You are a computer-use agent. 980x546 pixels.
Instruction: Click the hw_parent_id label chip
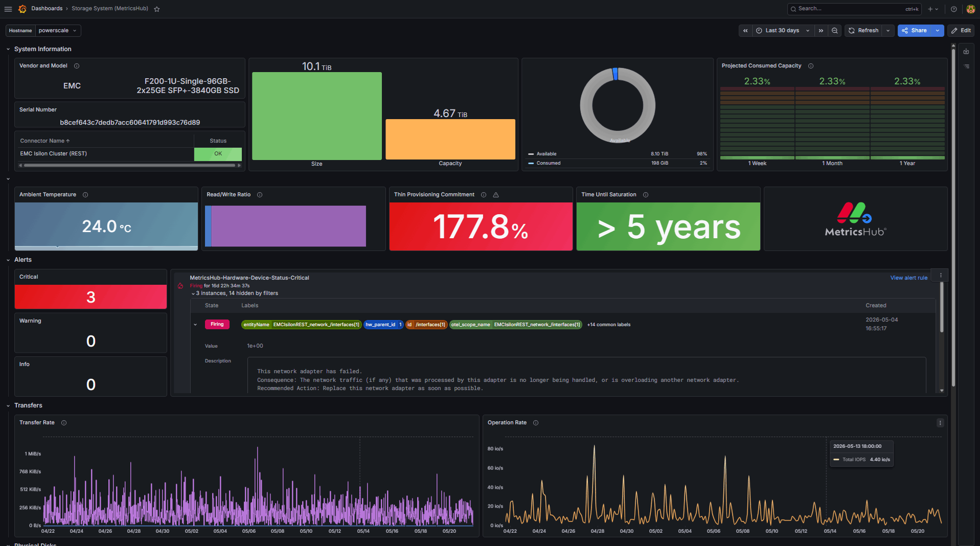click(x=383, y=325)
